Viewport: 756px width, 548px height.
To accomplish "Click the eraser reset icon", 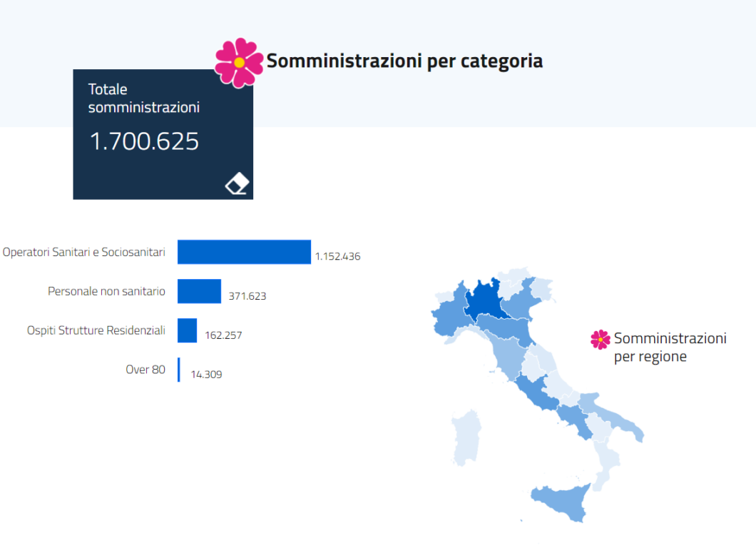I will (x=237, y=183).
